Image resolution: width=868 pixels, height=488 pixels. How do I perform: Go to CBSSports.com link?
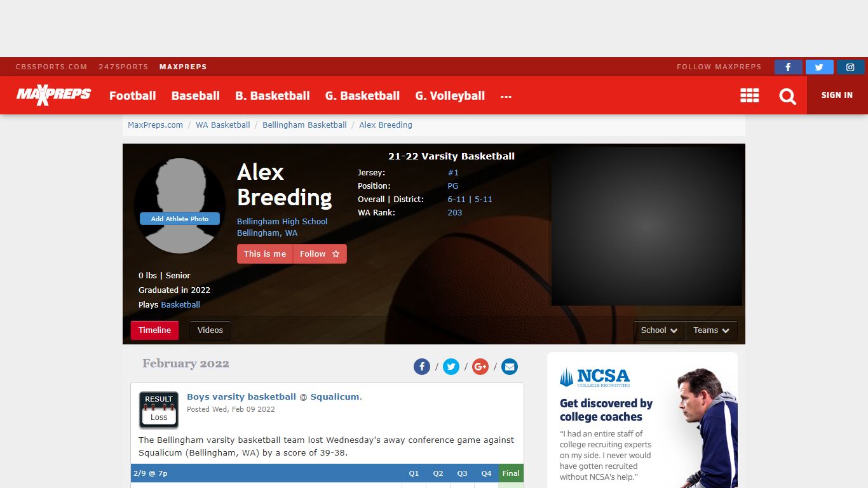pyautogui.click(x=51, y=67)
